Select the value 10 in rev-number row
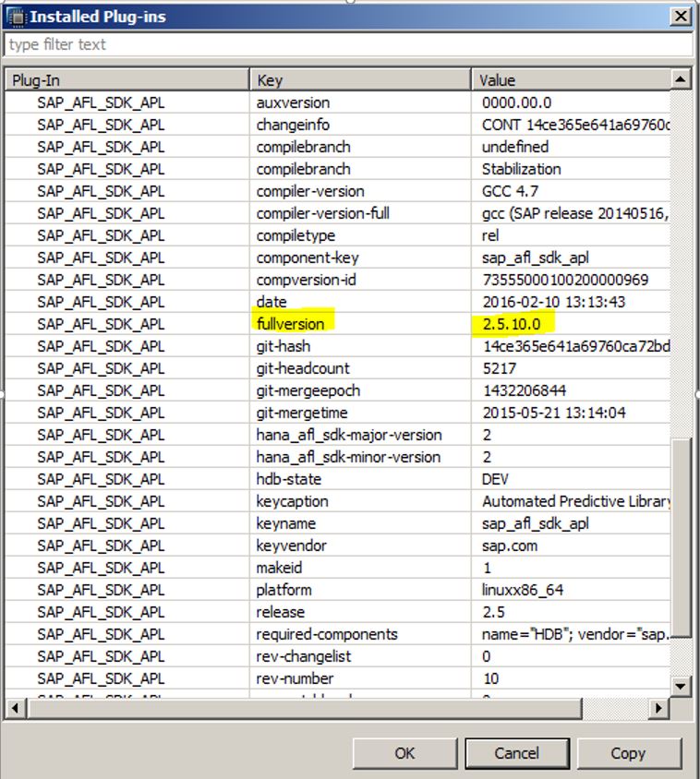700x779 pixels. pos(571,678)
